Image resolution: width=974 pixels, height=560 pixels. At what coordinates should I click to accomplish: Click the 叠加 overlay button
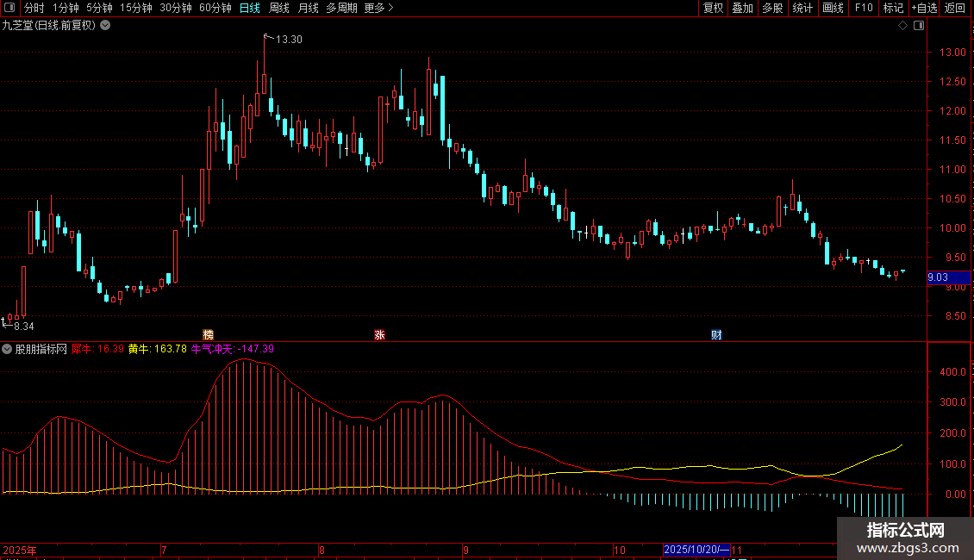point(742,8)
